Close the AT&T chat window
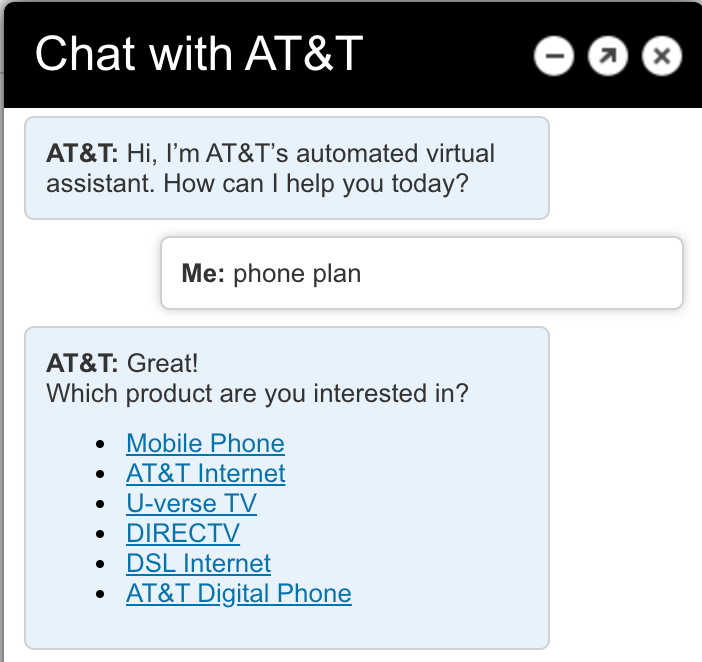This screenshot has height=662, width=702. (660, 56)
